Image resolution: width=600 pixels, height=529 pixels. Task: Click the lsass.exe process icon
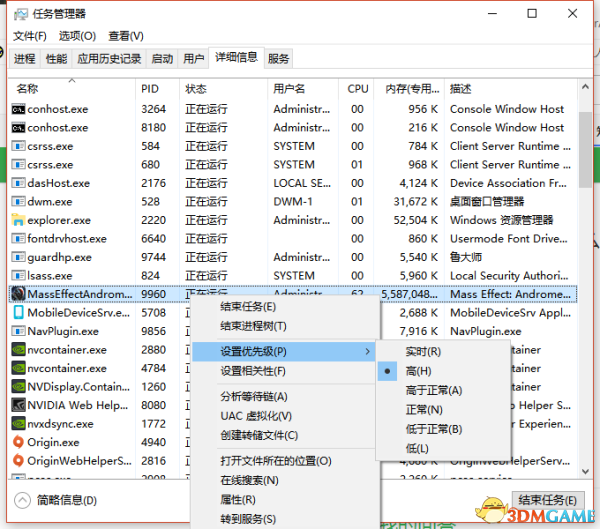pyautogui.click(x=18, y=276)
